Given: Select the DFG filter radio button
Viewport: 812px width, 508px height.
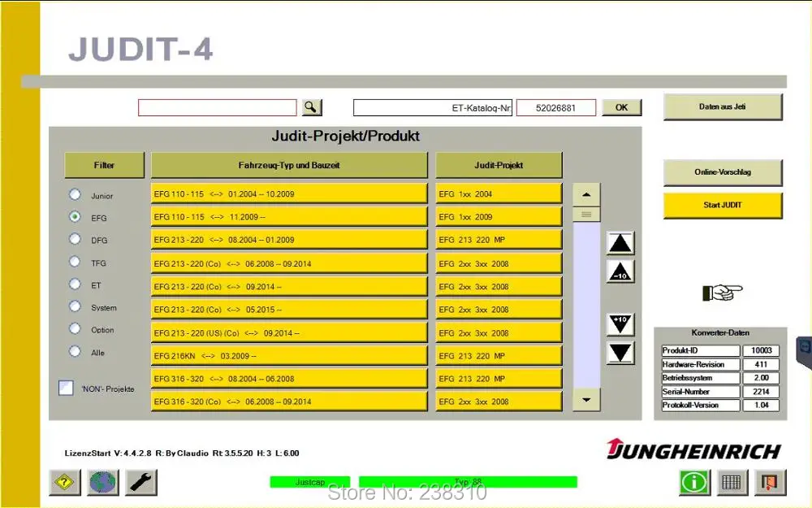Looking at the screenshot, I should (x=75, y=239).
